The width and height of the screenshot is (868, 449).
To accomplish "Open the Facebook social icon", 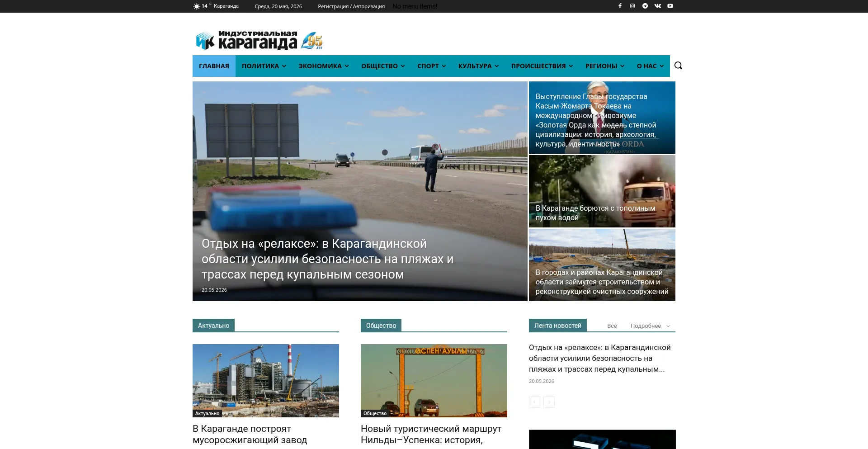I will [620, 6].
